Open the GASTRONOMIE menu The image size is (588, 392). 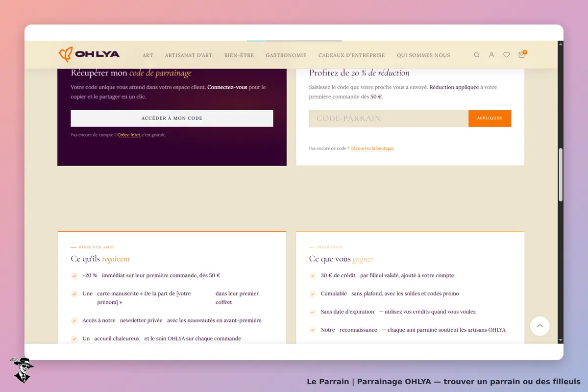(286, 55)
